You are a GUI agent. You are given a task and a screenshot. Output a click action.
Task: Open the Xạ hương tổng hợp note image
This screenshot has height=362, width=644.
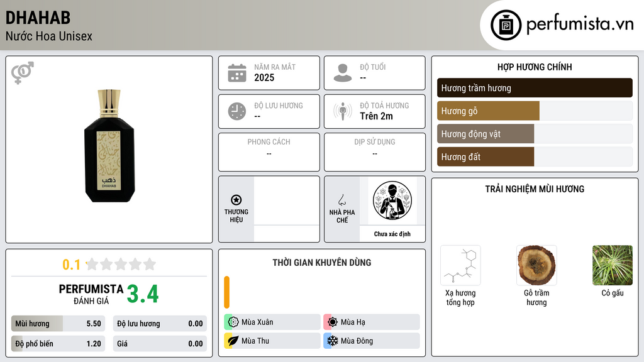pos(460,266)
